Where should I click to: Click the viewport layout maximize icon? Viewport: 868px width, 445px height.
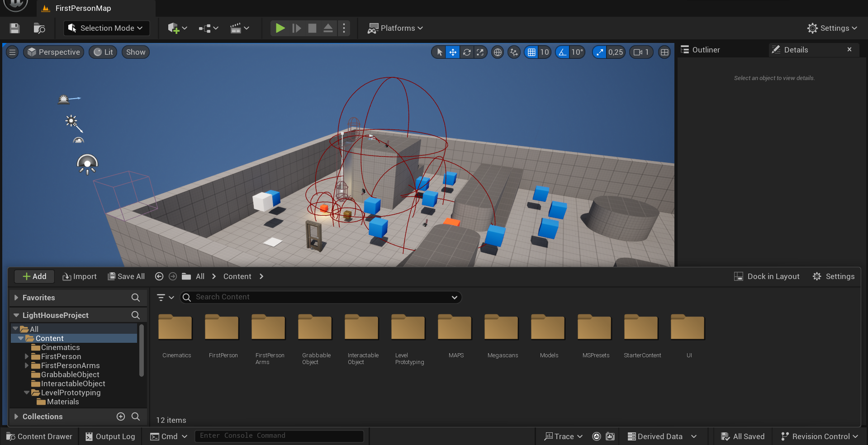(664, 52)
